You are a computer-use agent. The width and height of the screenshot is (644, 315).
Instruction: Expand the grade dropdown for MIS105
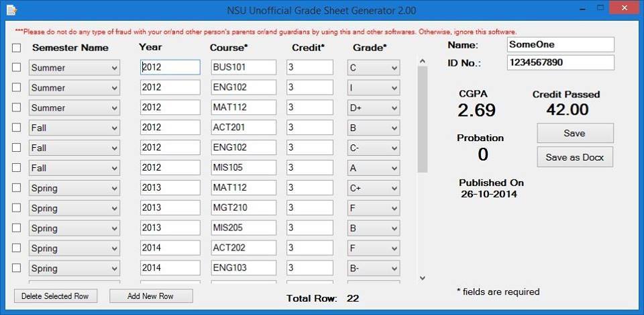[x=374, y=168]
